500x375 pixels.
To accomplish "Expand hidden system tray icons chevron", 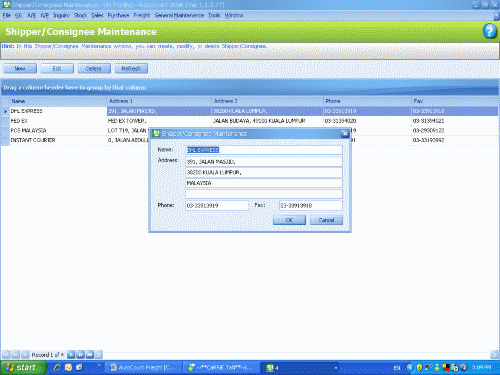I will [x=410, y=368].
